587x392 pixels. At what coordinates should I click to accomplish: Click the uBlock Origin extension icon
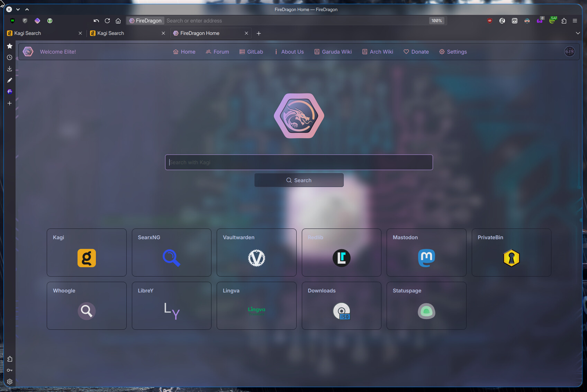coord(490,21)
